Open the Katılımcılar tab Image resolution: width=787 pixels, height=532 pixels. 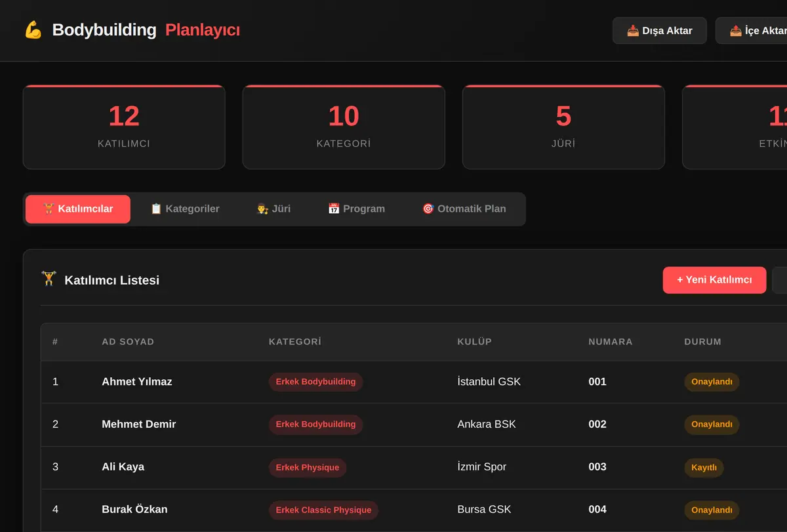point(78,209)
